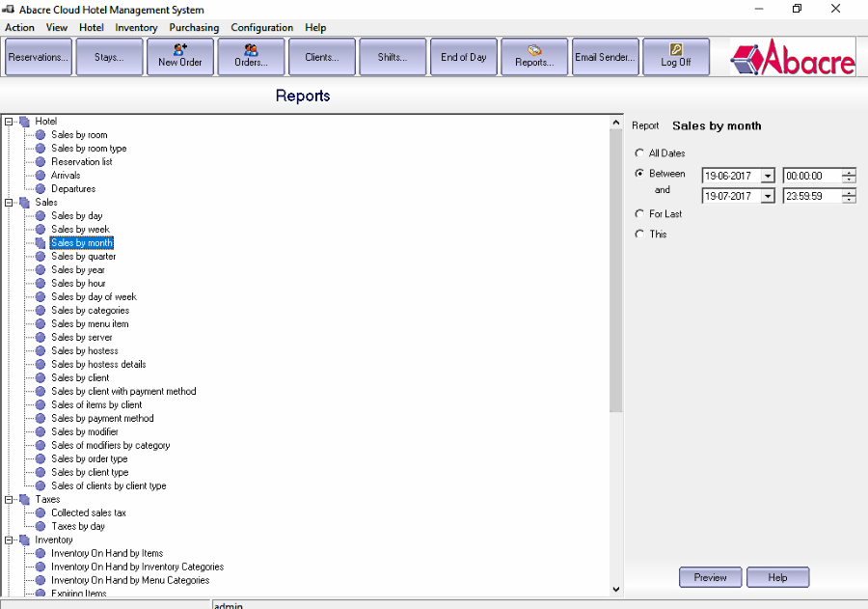This screenshot has height=609, width=868.
Task: Click the bullet icon beside Sales by room
Action: [x=41, y=135]
